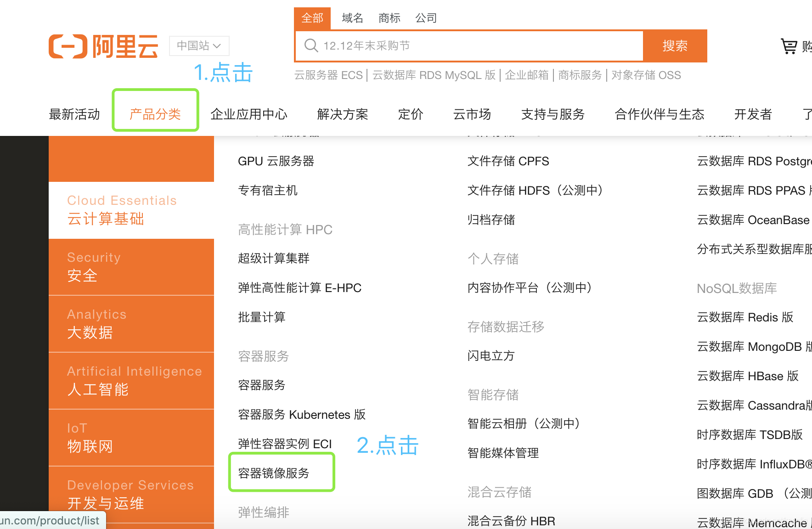Open 弹性容器实例 ECI product
Image resolution: width=812 pixels, height=529 pixels.
285,444
